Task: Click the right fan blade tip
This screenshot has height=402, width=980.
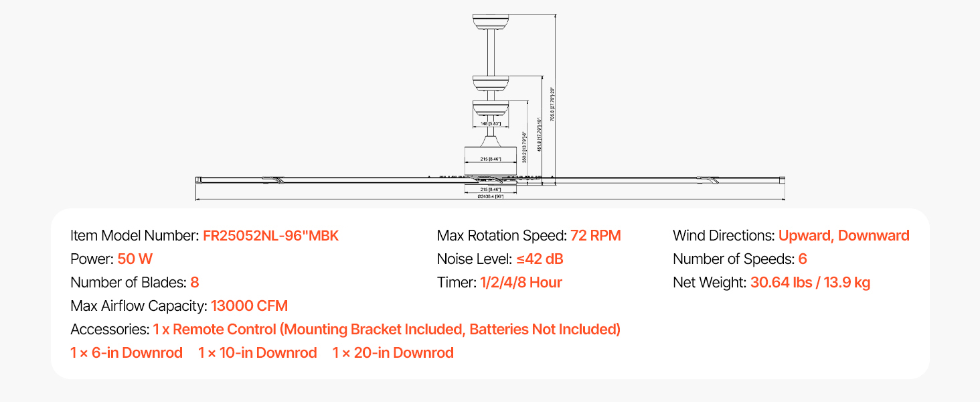Action: [x=781, y=180]
